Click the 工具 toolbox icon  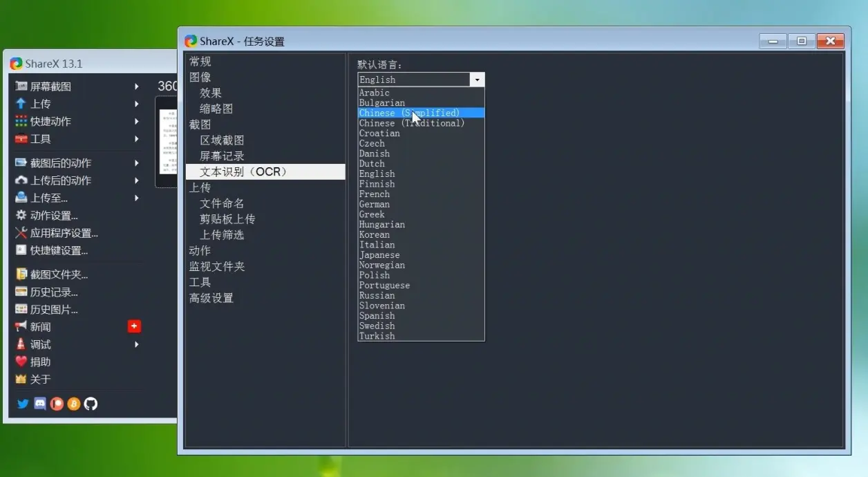21,139
